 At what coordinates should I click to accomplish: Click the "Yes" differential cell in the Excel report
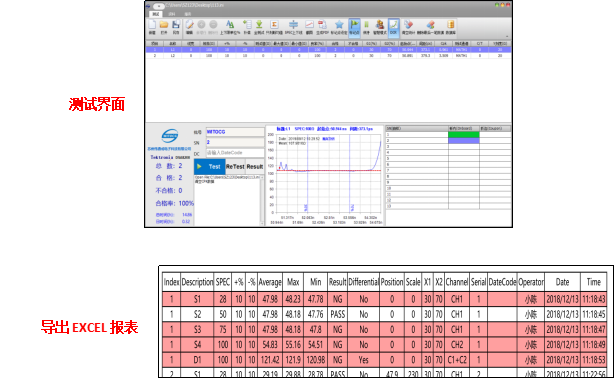click(364, 360)
